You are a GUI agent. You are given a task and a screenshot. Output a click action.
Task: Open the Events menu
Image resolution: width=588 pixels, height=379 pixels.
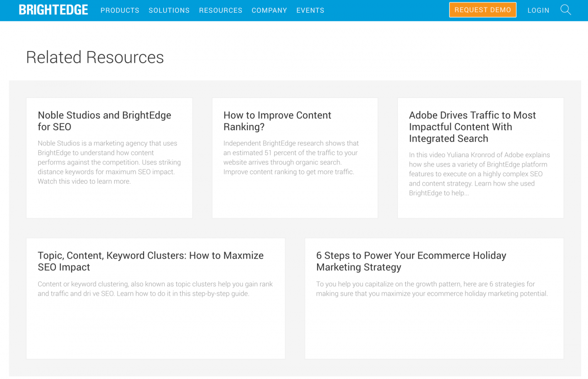pos(310,10)
